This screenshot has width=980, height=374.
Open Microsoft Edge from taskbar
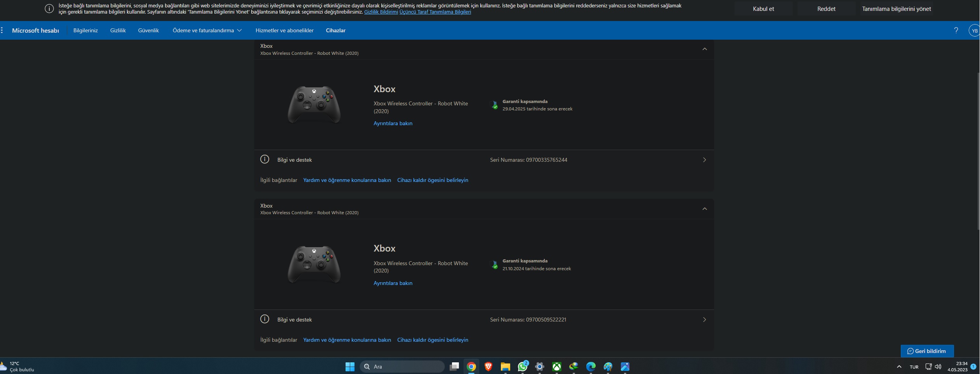point(591,367)
